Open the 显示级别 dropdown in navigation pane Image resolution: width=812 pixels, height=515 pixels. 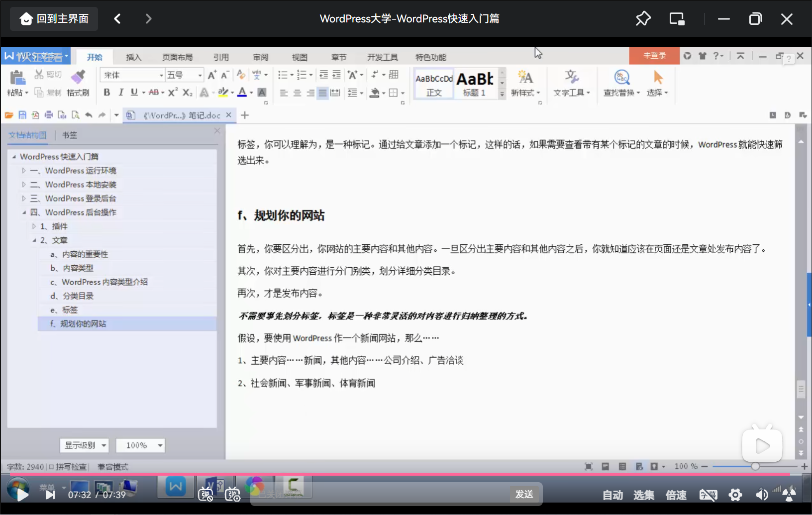pyautogui.click(x=84, y=445)
